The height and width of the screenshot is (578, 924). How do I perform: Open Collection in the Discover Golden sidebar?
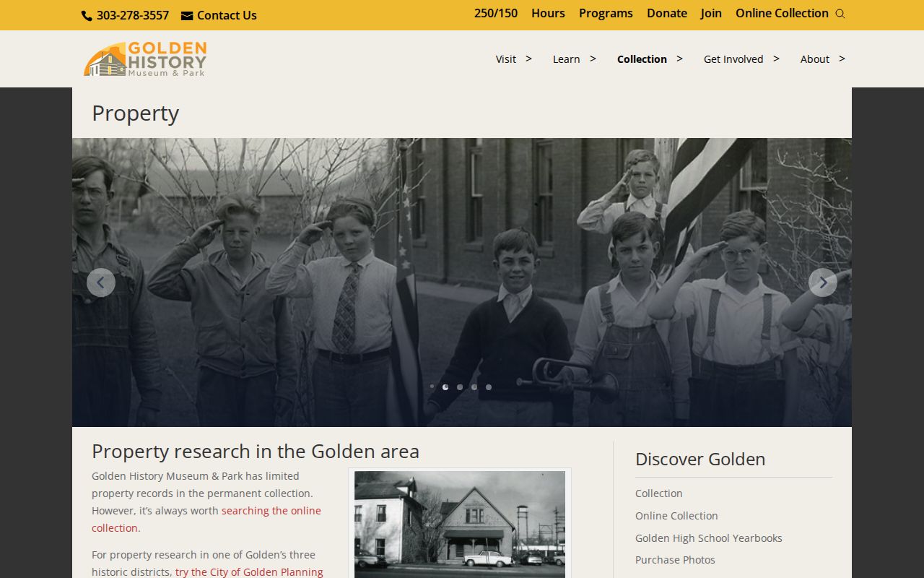pos(658,493)
